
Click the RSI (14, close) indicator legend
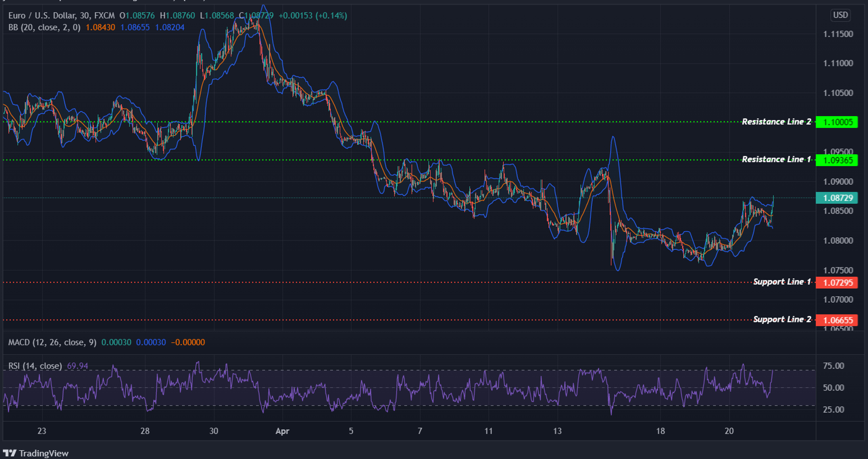(x=34, y=365)
